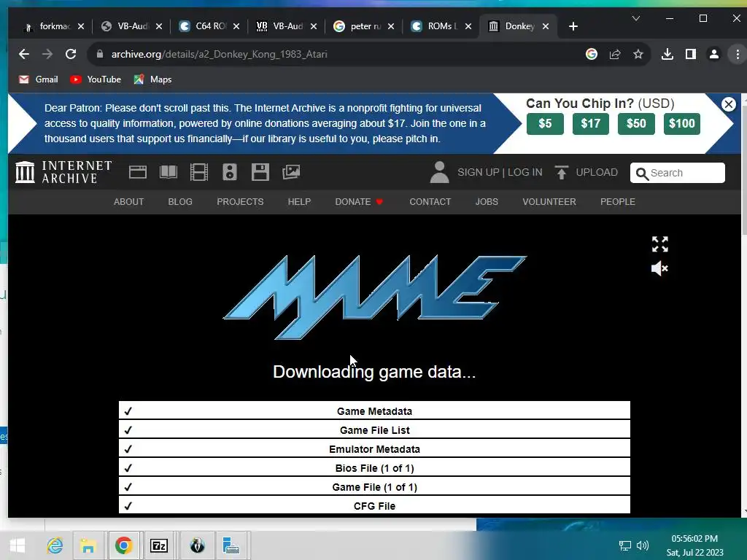Open the volume control in system tray

point(643,545)
